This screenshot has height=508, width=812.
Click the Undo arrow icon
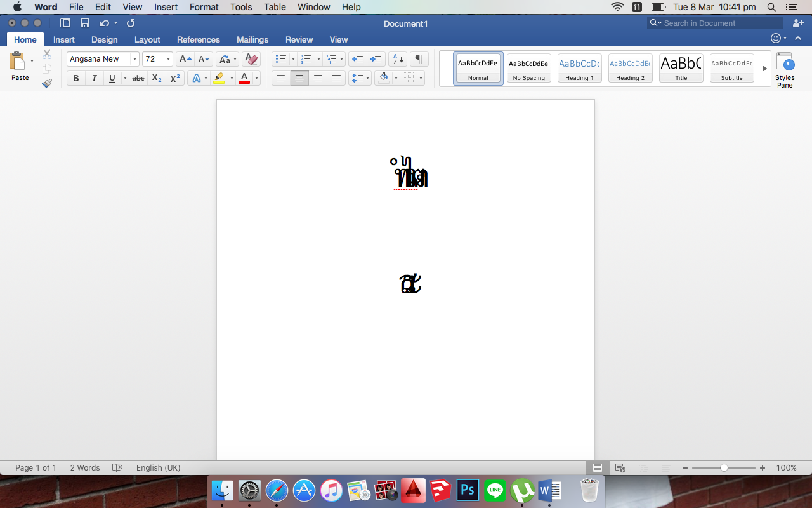[104, 23]
